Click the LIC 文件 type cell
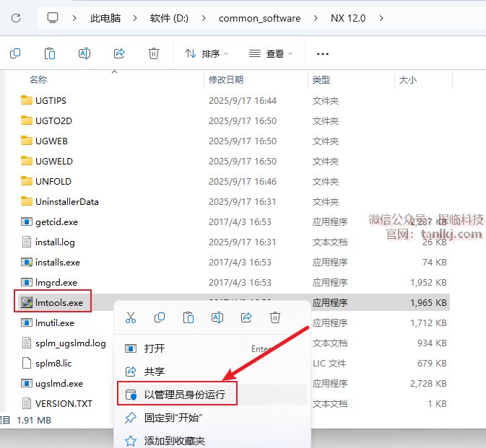The image size is (486, 448). (x=329, y=363)
